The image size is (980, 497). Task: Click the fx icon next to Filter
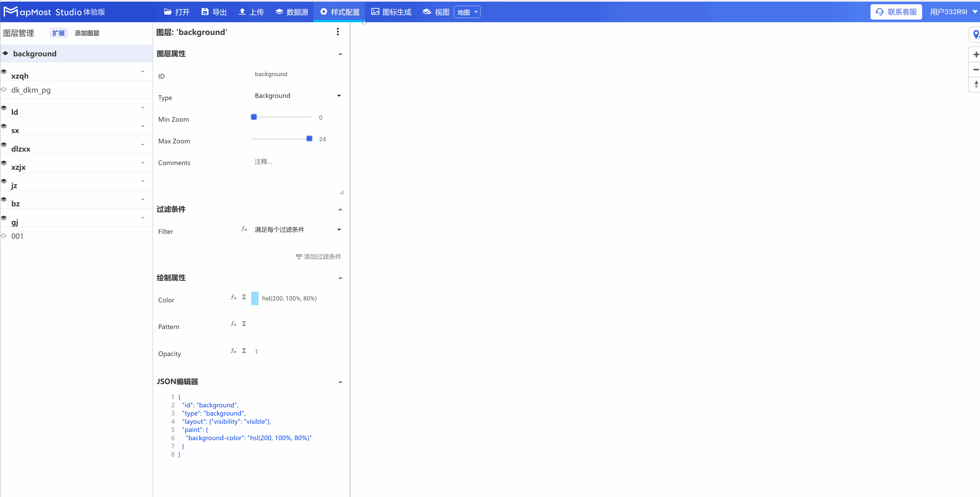click(244, 229)
